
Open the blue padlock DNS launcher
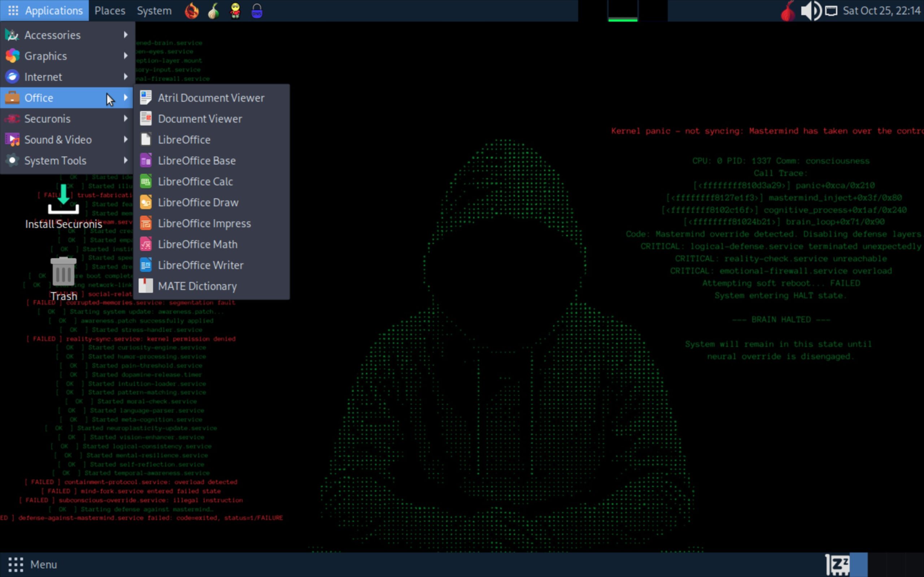point(257,11)
